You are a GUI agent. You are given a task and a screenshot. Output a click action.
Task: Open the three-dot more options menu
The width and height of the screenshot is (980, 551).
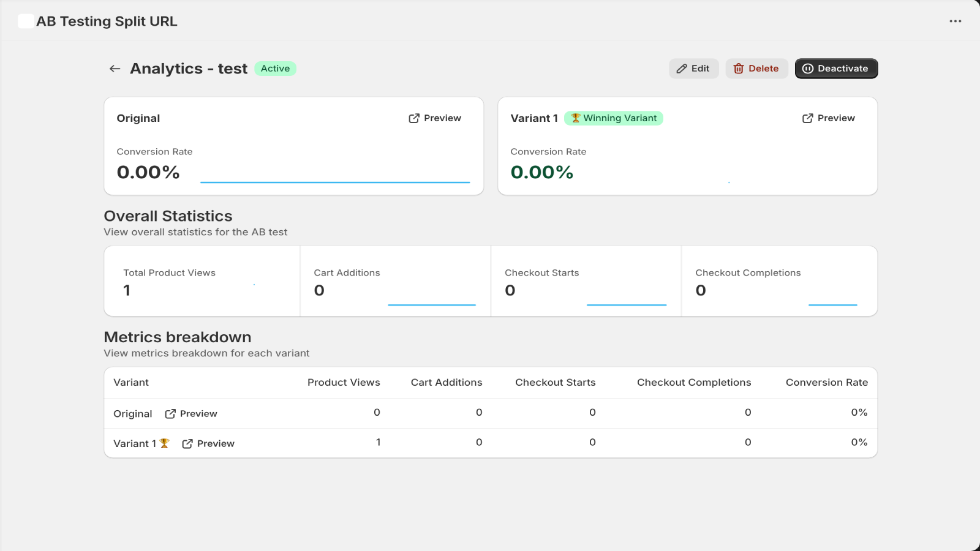pos(956,21)
